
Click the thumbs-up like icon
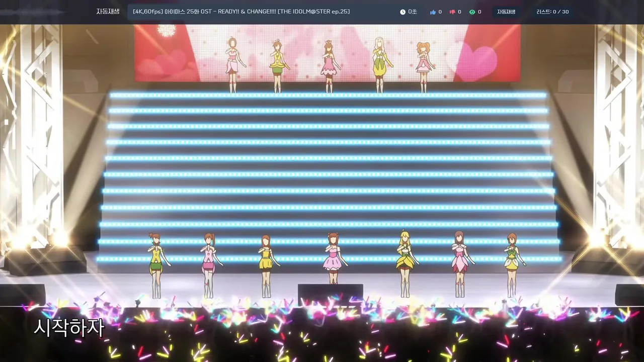click(433, 12)
